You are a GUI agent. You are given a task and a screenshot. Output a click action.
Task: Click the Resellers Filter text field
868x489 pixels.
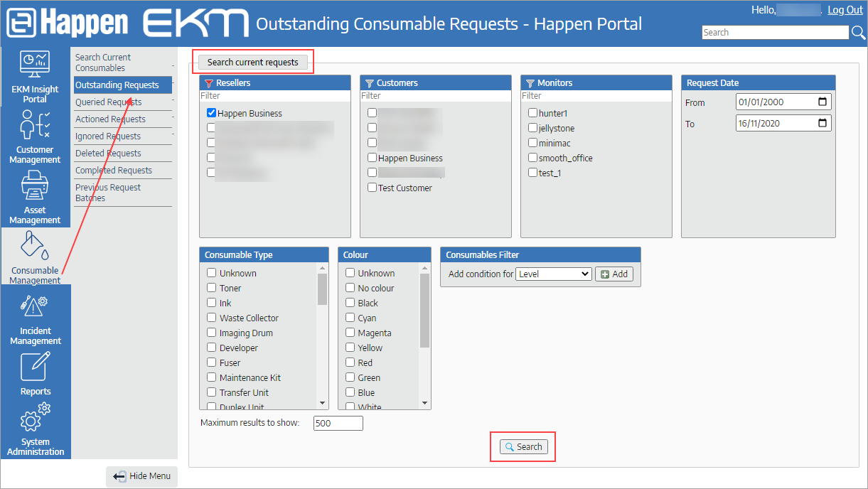275,95
